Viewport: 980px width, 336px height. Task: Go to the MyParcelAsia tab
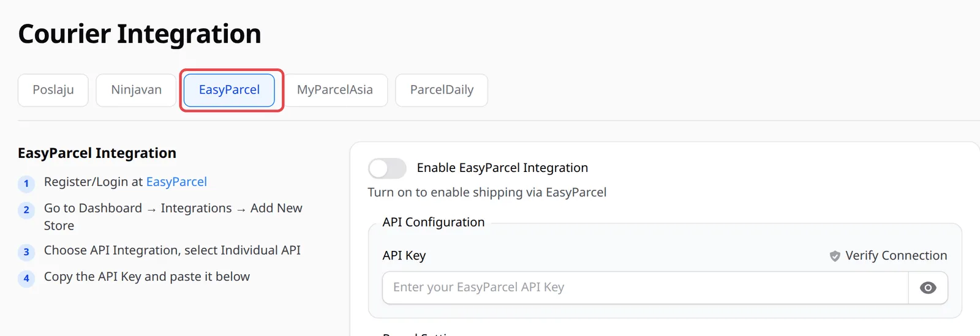[334, 90]
